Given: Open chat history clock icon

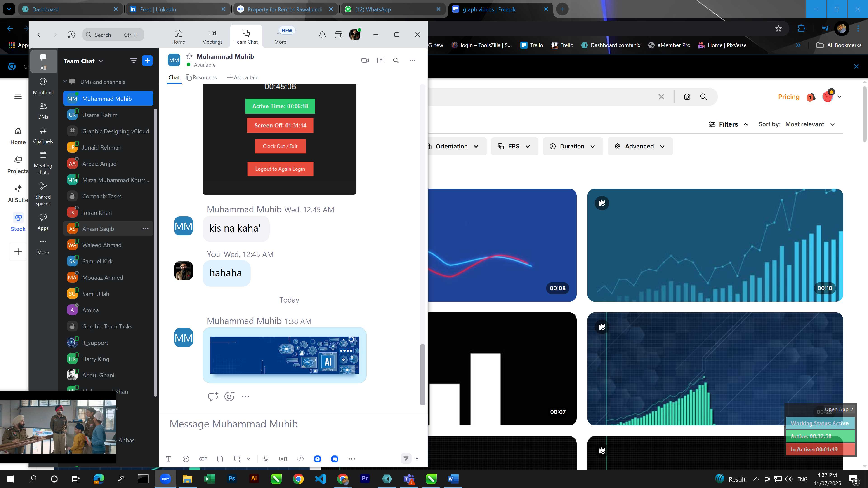Looking at the screenshot, I should pos(71,34).
